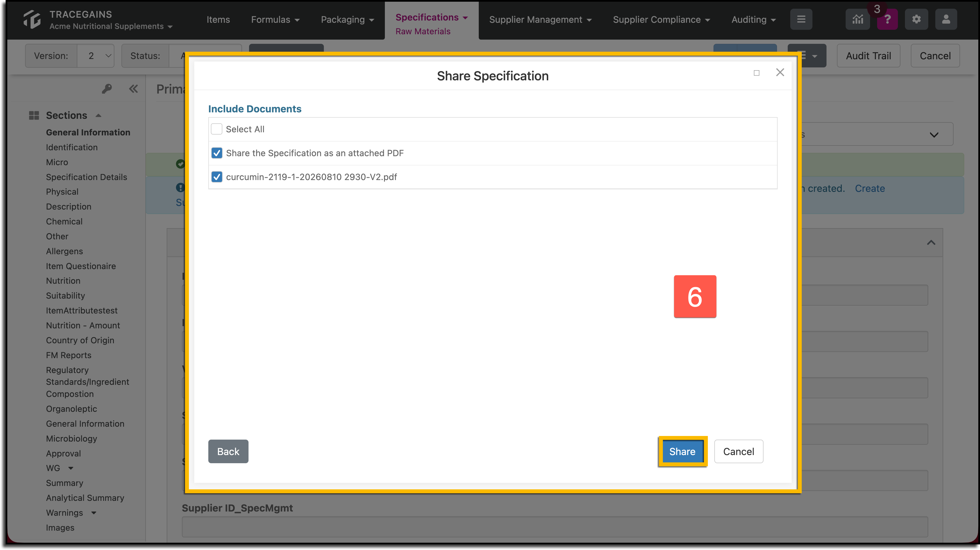The height and width of the screenshot is (550, 980).
Task: Open the help question mark icon
Action: pos(887,19)
